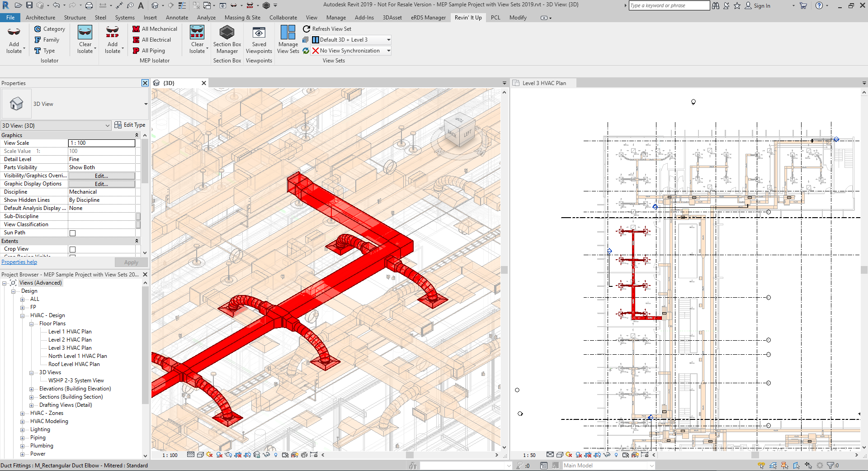Isolate All Piping elements

tap(149, 51)
